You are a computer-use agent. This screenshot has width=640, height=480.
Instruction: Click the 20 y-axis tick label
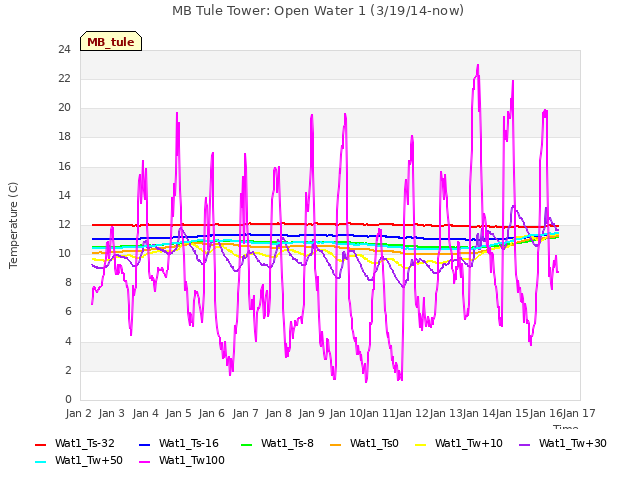click(x=64, y=108)
